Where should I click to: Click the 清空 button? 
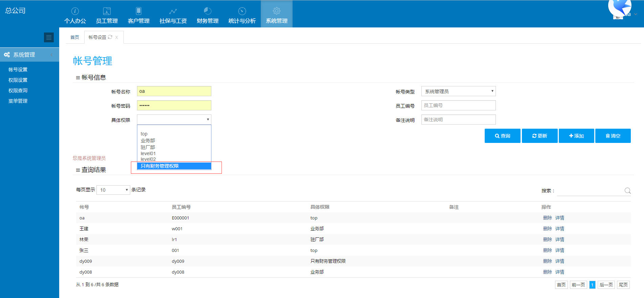[613, 136]
